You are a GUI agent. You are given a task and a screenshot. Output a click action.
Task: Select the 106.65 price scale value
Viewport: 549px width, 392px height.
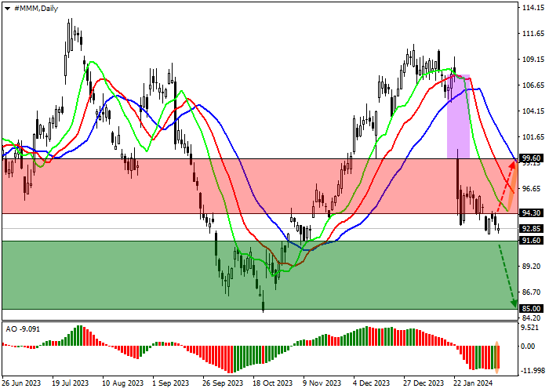click(x=533, y=85)
